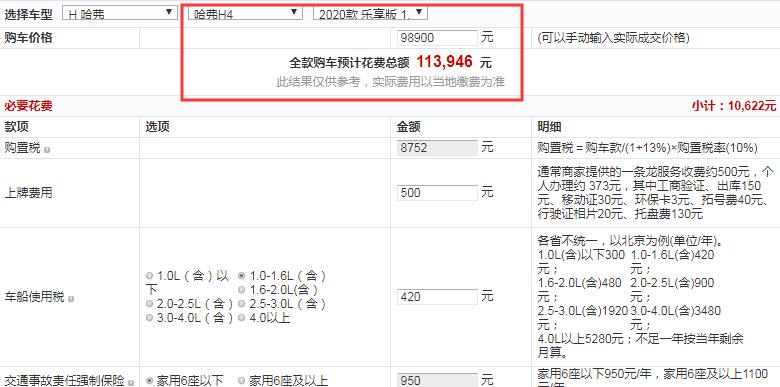This screenshot has height=387, width=780.
Task: Select the 1.0-1.6L（含） displacement option
Action: [242, 276]
